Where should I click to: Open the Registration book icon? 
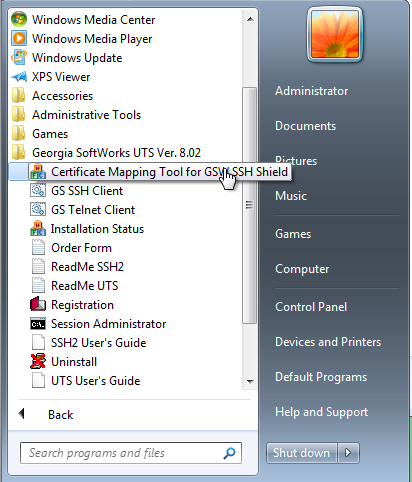click(x=38, y=305)
